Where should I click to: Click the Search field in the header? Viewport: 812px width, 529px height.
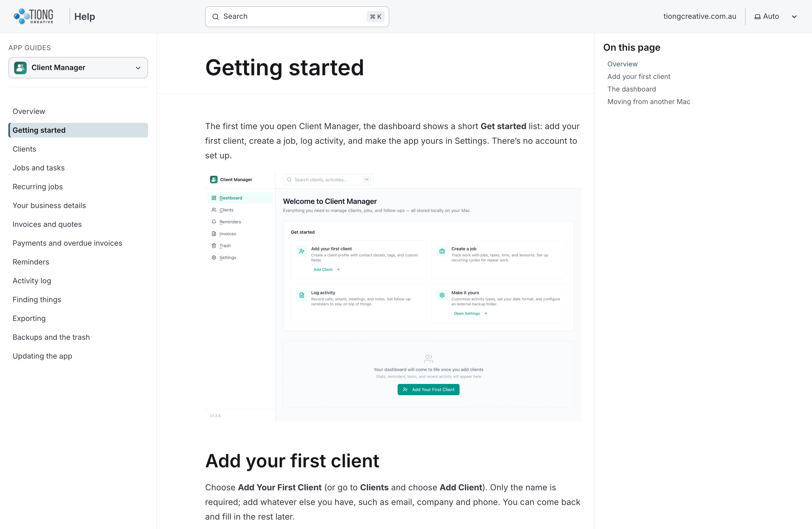click(297, 17)
